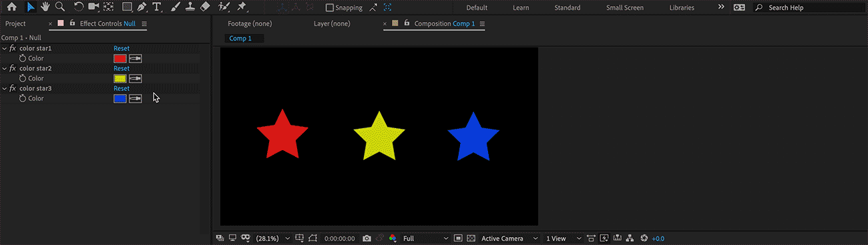868x245 pixels.
Task: Select the Rotation tool
Action: [79, 7]
